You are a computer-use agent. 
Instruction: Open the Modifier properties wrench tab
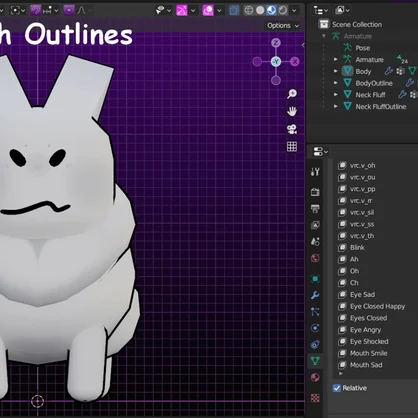(x=315, y=295)
